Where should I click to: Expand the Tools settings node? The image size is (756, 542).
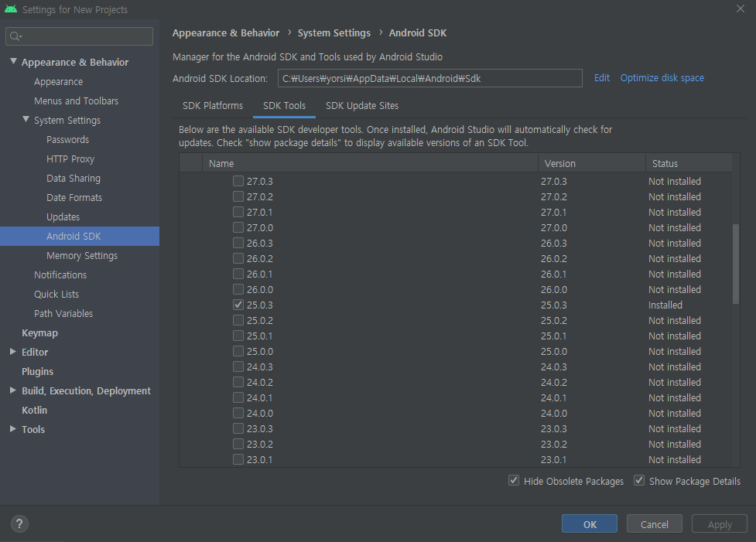(13, 429)
